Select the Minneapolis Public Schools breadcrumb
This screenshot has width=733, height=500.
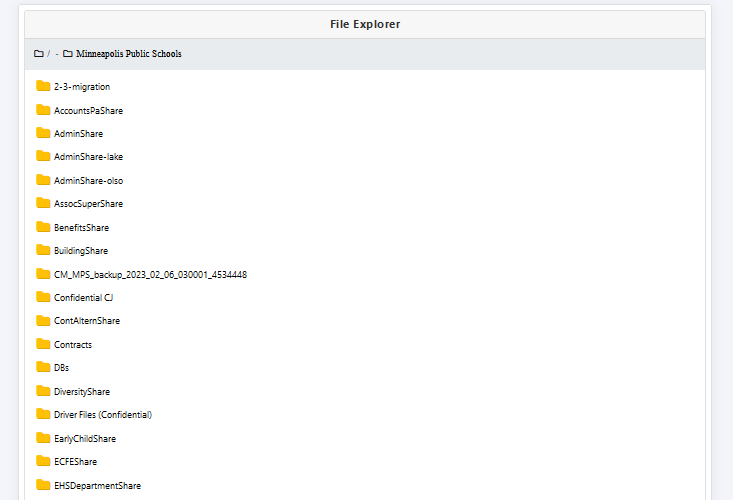click(x=128, y=54)
